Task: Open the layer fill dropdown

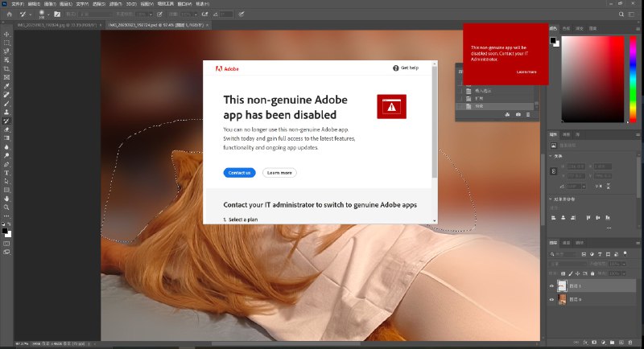Action: tap(624, 273)
